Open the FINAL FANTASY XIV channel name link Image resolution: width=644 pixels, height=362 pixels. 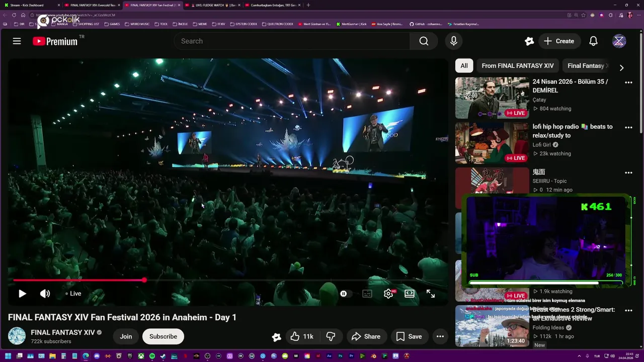pos(63,332)
